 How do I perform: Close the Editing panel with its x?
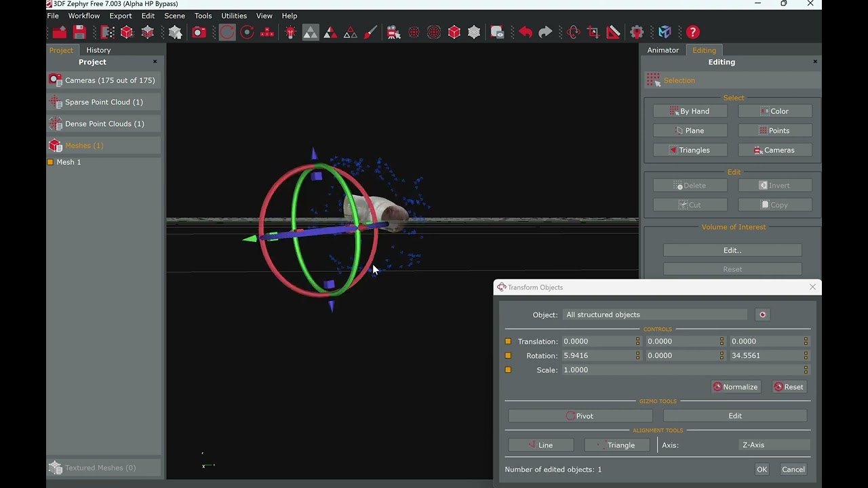815,62
